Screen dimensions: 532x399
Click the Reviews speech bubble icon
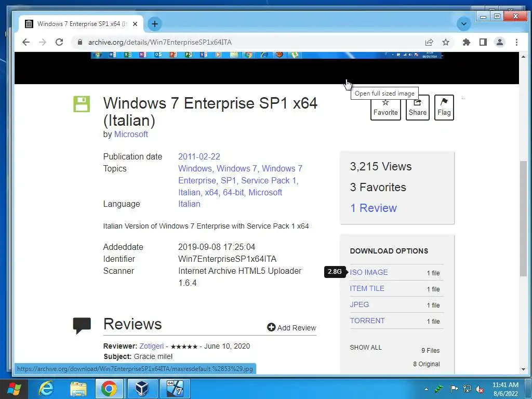(x=82, y=325)
